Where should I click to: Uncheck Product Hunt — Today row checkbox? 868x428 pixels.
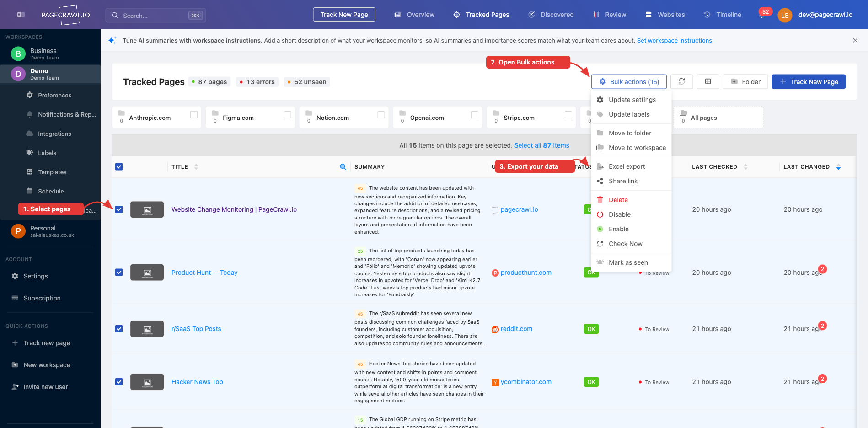point(119,273)
